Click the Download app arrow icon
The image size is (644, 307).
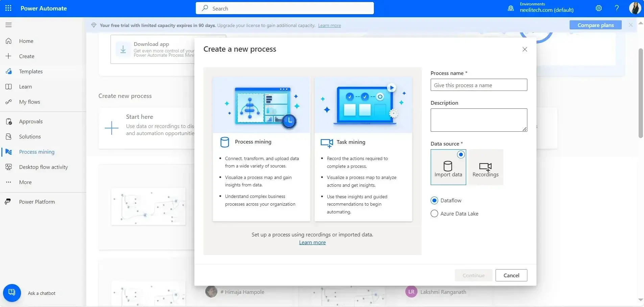click(123, 49)
